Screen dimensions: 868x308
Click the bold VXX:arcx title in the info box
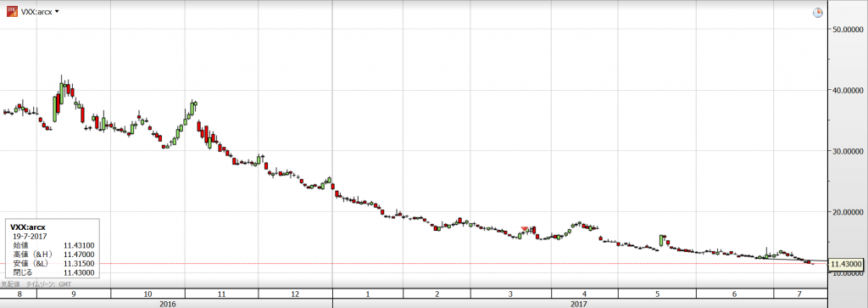(28, 227)
